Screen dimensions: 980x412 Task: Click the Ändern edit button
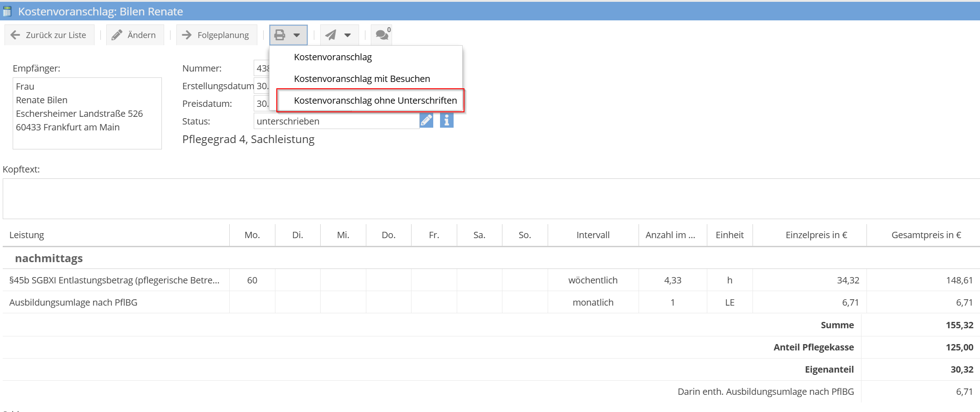[x=135, y=35]
